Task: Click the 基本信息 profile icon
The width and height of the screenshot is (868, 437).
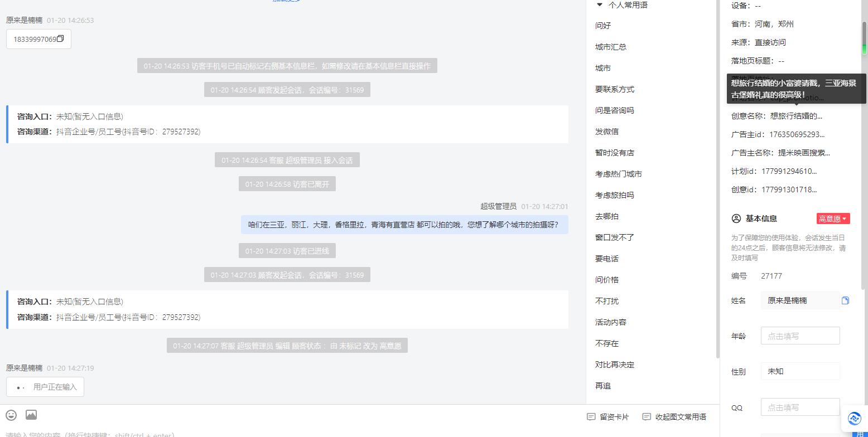Action: tap(736, 219)
